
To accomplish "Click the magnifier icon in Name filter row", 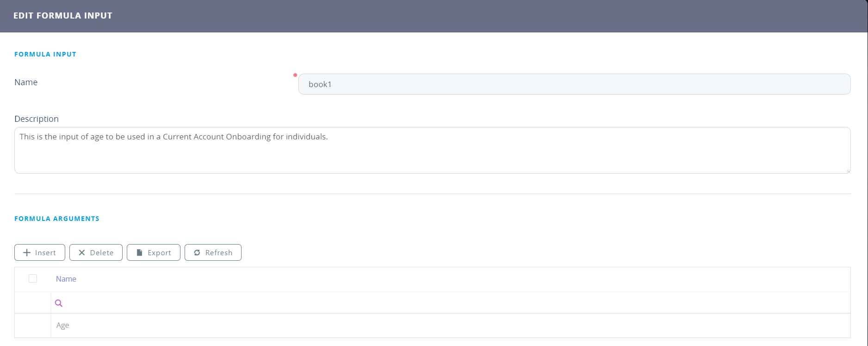I will [59, 303].
